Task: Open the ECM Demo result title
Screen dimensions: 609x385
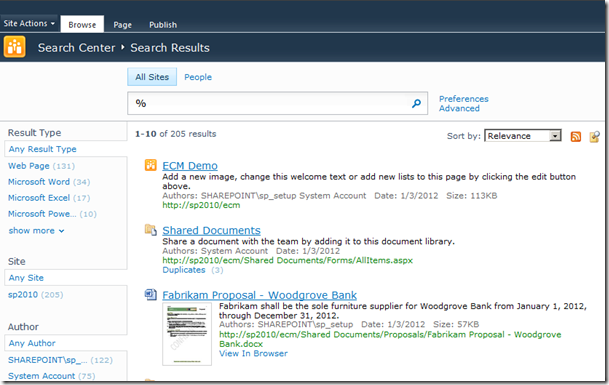Action: pyautogui.click(x=190, y=165)
